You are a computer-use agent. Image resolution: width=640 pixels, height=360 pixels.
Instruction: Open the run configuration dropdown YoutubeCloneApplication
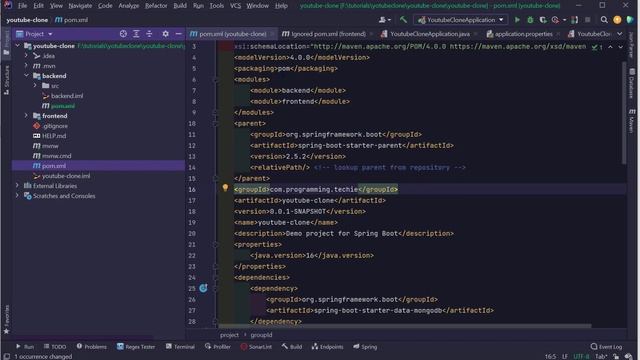coord(460,20)
